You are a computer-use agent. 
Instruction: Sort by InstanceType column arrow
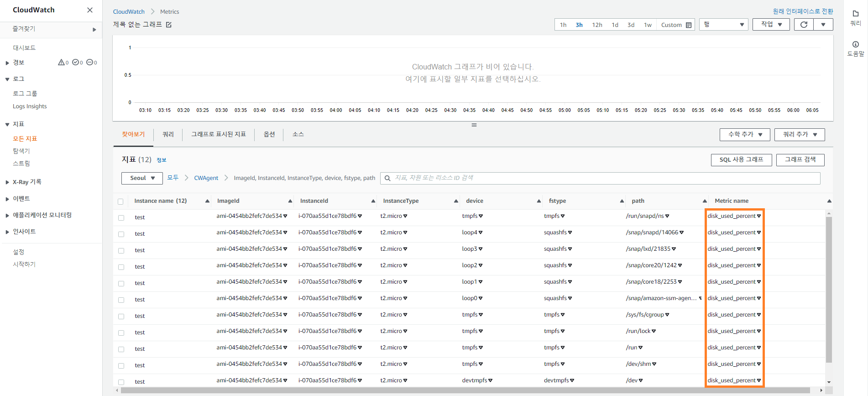pos(456,201)
